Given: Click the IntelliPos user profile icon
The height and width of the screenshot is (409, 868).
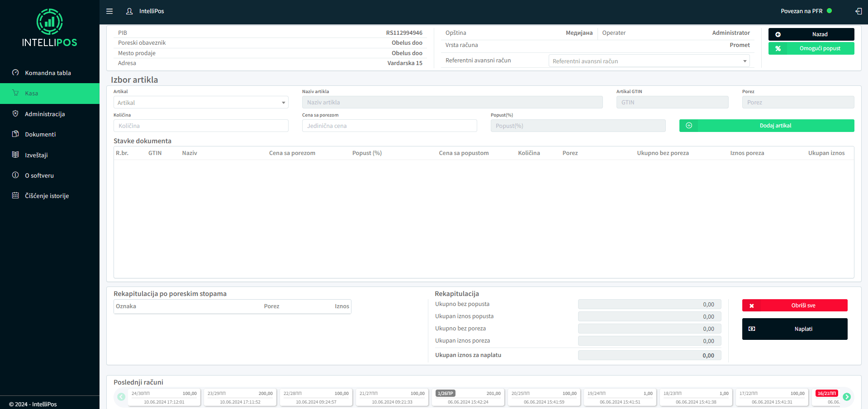Looking at the screenshot, I should tap(129, 11).
